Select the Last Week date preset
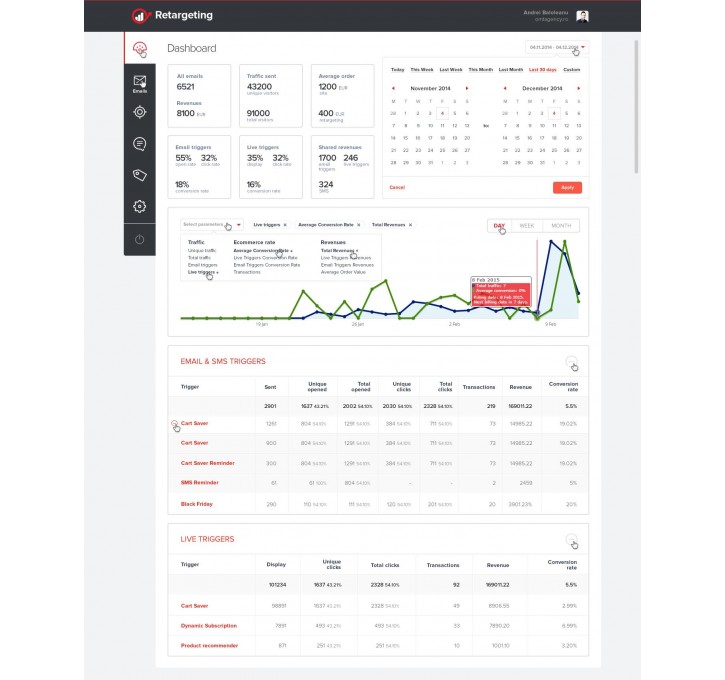Image resolution: width=725 pixels, height=680 pixels. click(451, 70)
